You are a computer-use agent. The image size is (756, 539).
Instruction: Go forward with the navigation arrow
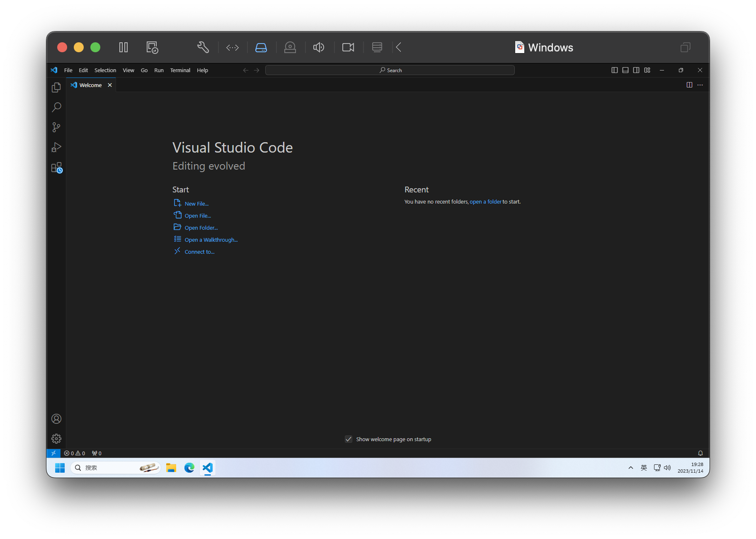(257, 70)
